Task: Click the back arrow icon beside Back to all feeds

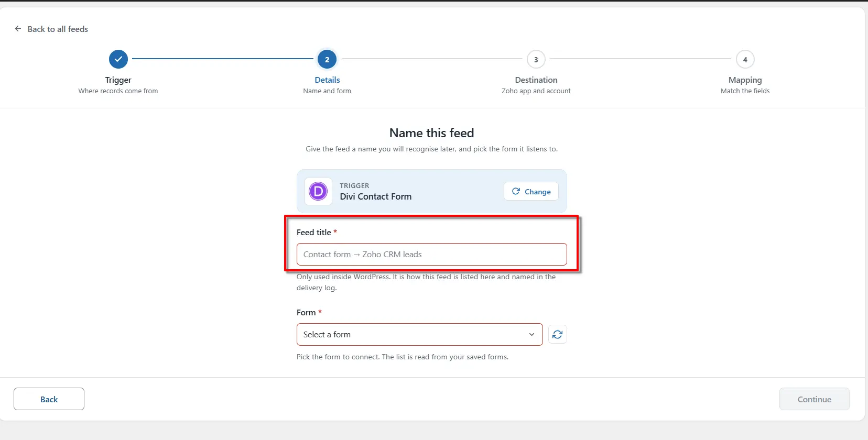Action: click(x=18, y=29)
